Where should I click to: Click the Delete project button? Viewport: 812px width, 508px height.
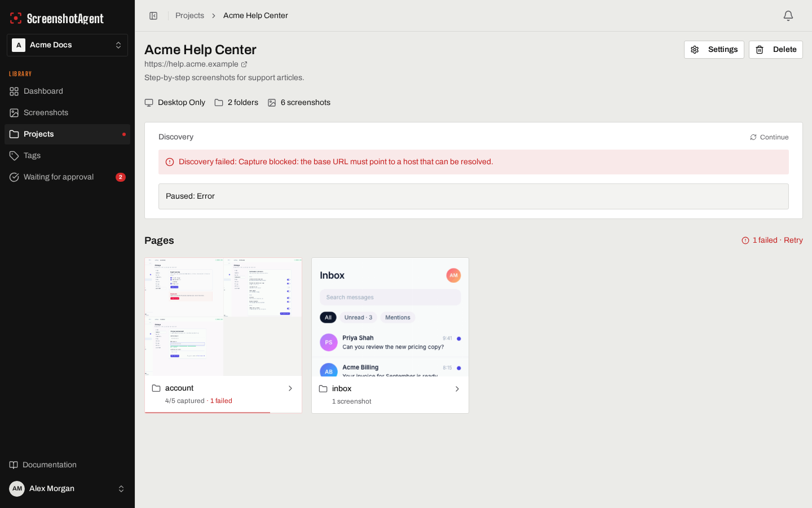click(776, 50)
